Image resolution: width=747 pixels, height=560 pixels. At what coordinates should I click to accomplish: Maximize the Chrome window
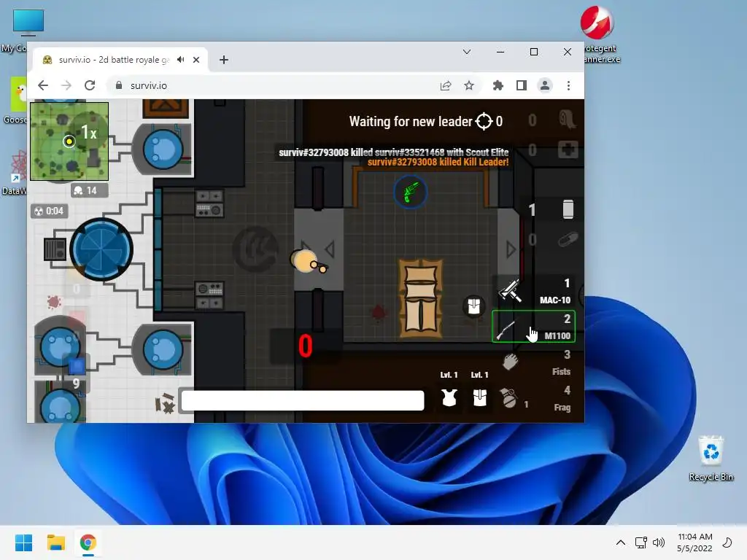pos(534,52)
